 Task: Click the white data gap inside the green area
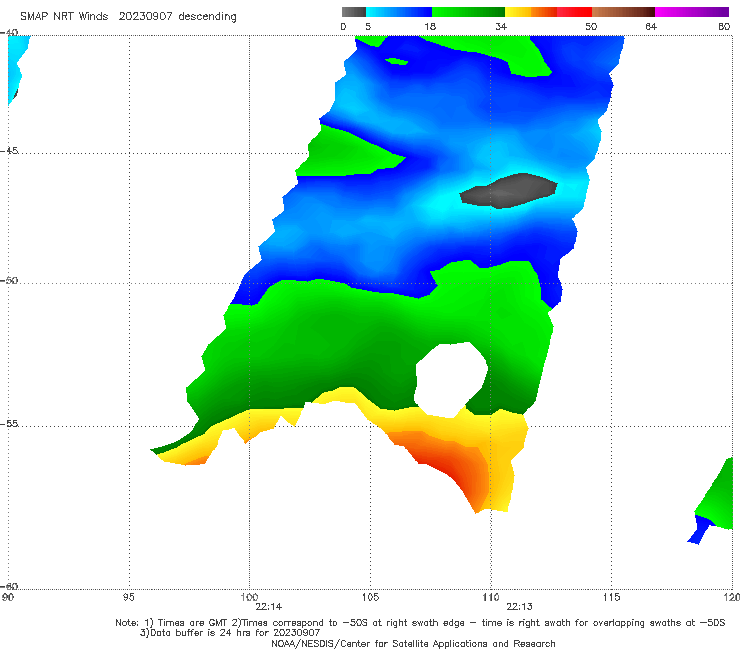(451, 380)
